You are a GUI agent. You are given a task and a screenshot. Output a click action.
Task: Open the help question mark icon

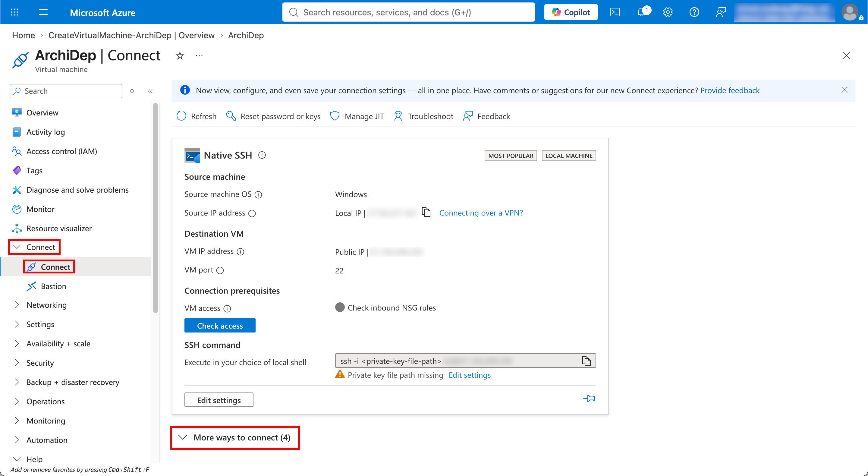pyautogui.click(x=694, y=12)
